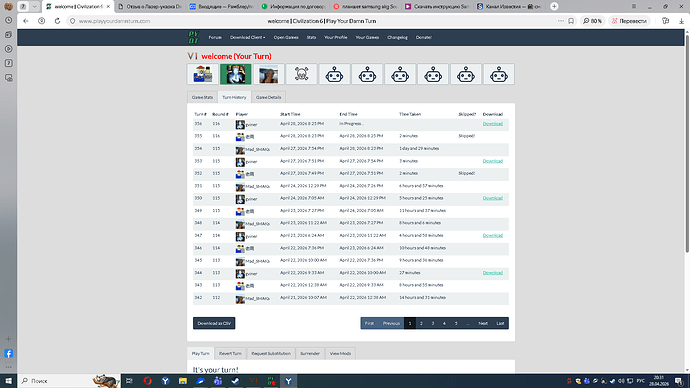Click the last robot AI player icon
This screenshot has width=690, height=388.
(499, 74)
